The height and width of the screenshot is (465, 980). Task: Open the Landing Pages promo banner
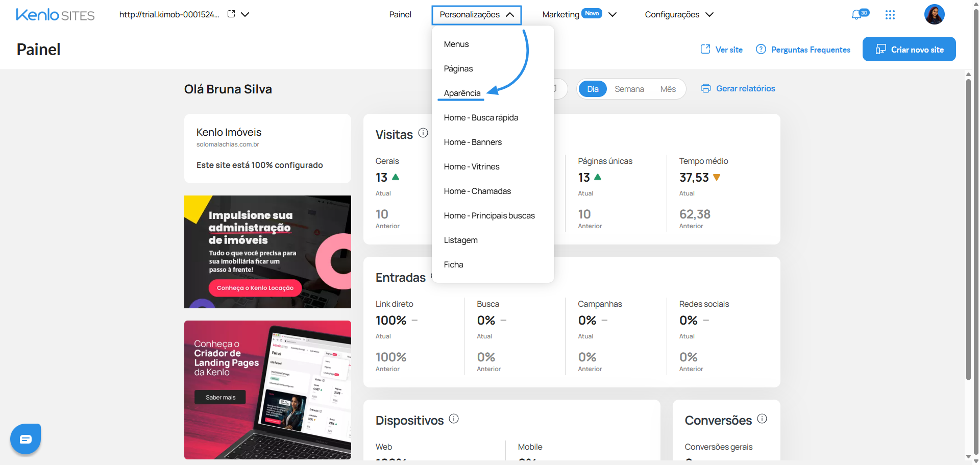coord(267,390)
